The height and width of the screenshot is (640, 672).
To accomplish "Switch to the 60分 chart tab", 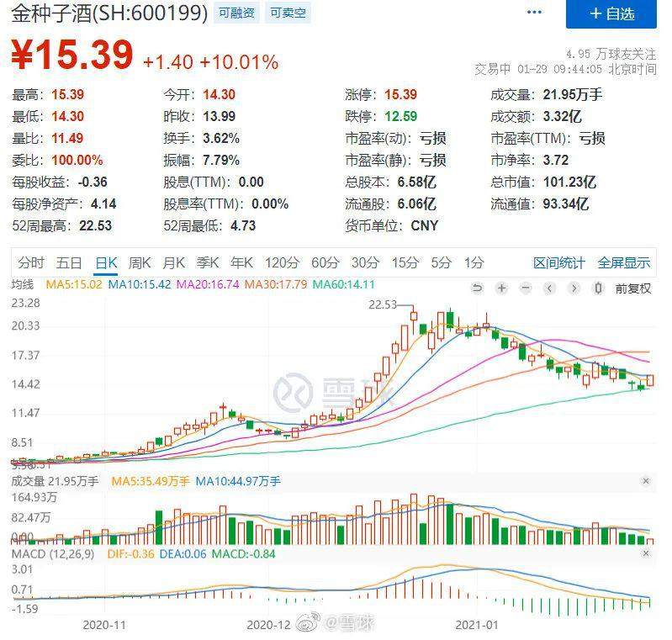I will point(325,262).
